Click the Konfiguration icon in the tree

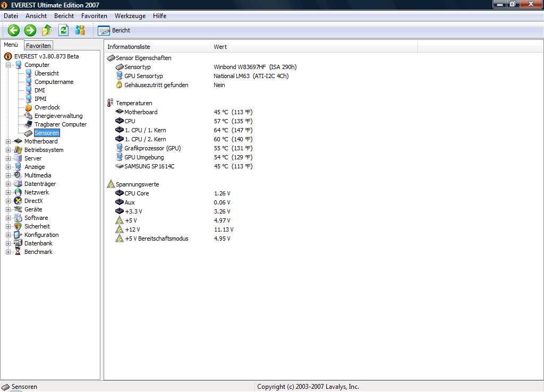coord(18,235)
